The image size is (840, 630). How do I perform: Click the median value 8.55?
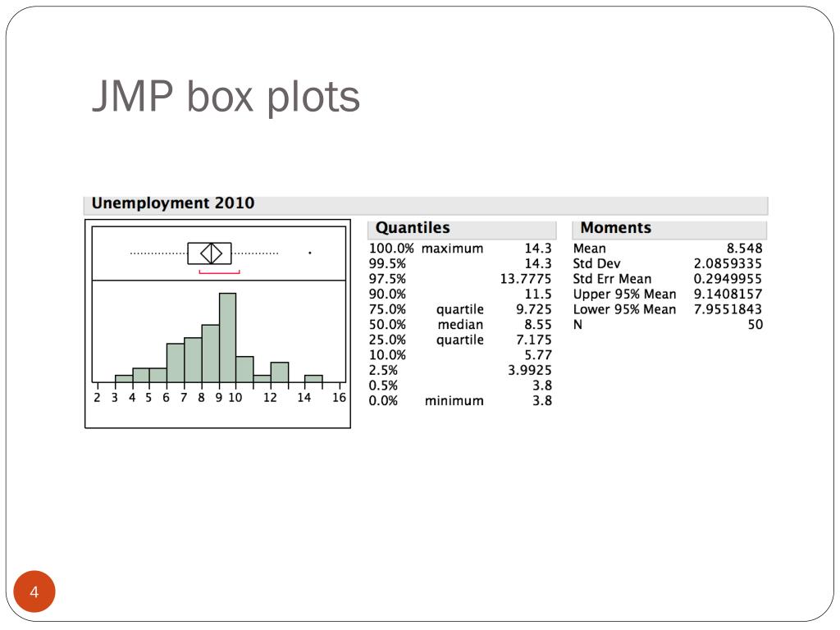point(538,325)
